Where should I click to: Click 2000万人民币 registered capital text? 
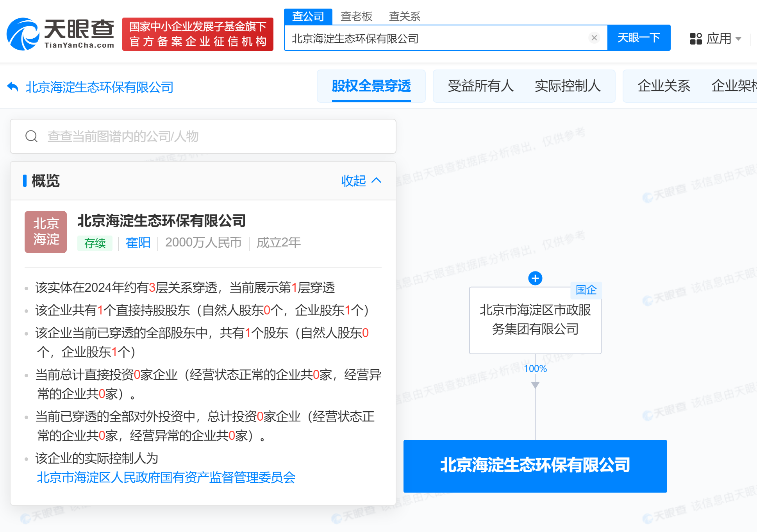[x=204, y=243]
